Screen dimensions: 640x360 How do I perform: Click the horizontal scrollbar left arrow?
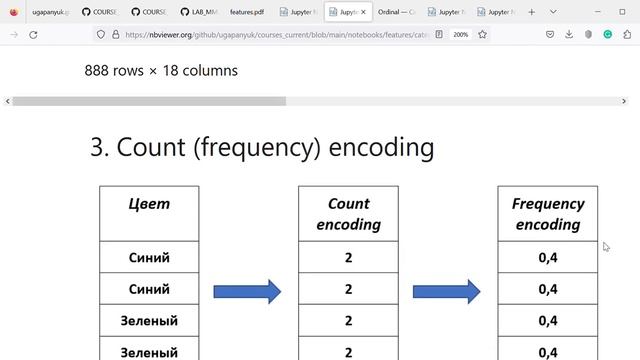tap(7, 101)
